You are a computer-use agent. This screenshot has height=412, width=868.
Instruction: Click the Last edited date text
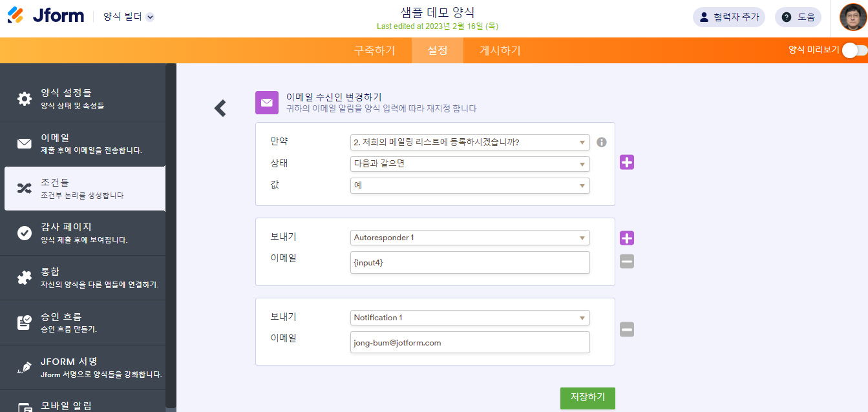[438, 26]
